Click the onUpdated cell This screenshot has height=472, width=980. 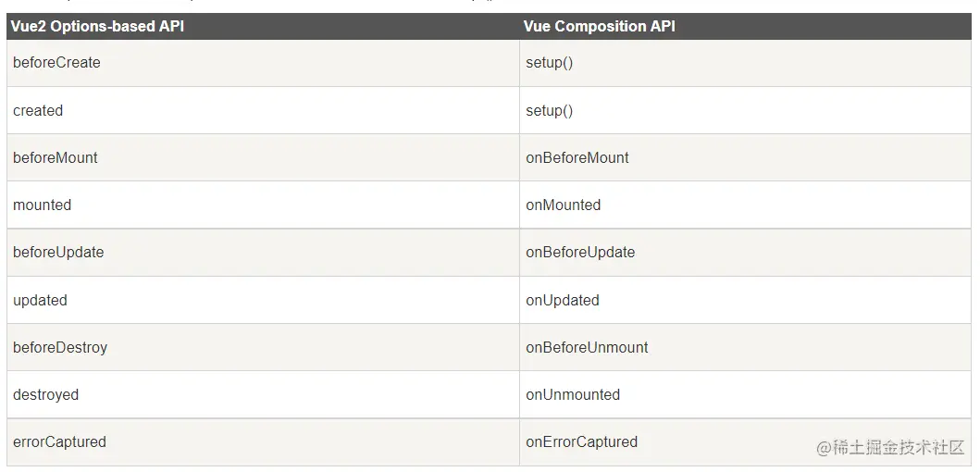click(x=563, y=300)
